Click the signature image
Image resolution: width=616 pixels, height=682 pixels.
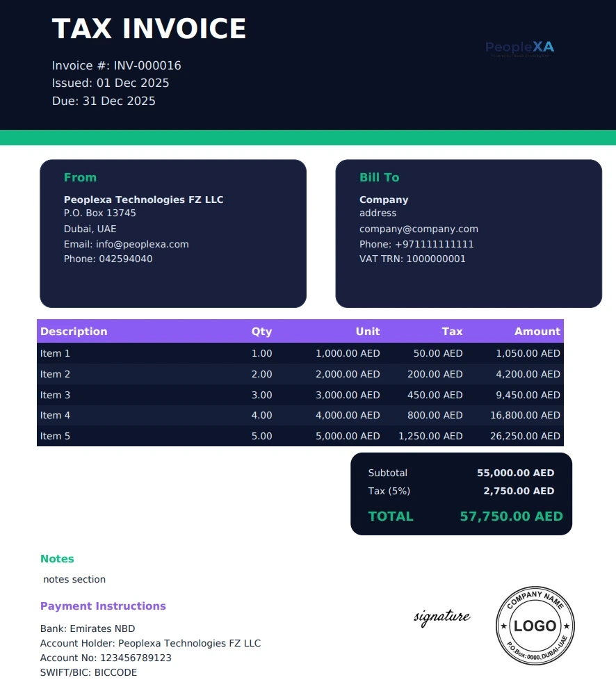click(442, 617)
